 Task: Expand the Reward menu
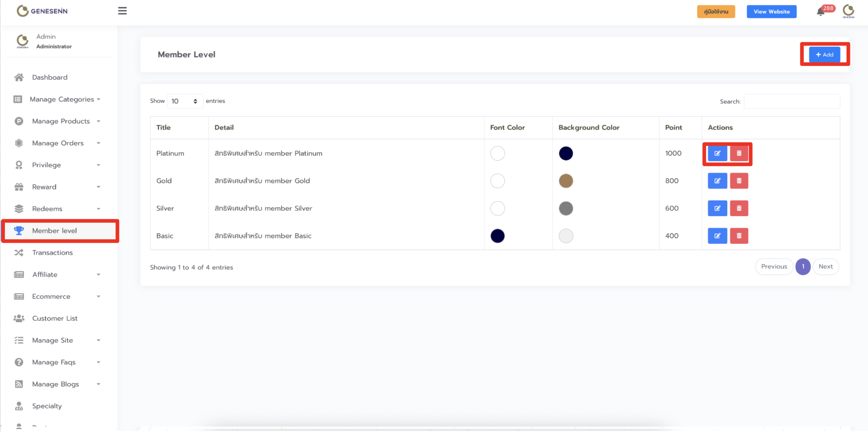tap(44, 187)
